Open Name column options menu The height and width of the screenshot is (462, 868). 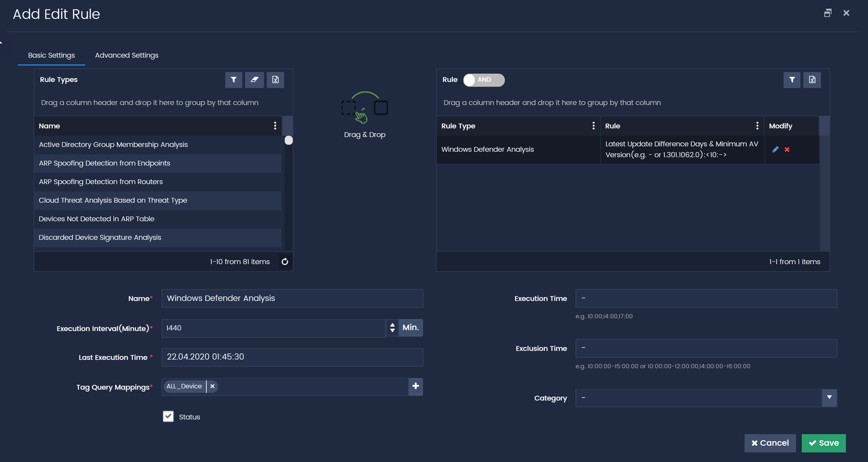pyautogui.click(x=275, y=126)
